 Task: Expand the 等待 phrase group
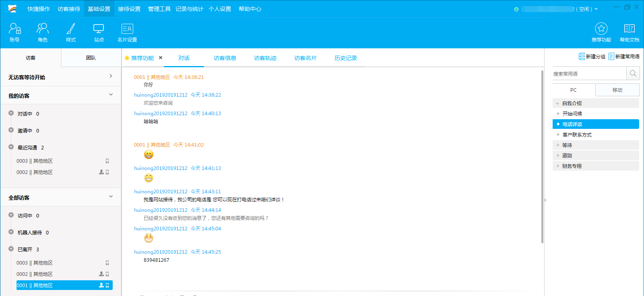(558, 145)
